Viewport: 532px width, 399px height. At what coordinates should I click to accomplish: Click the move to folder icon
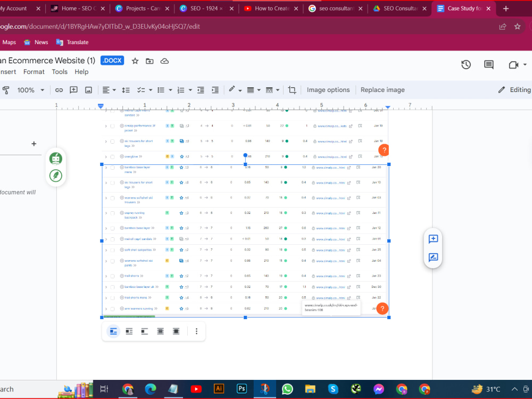pos(149,61)
